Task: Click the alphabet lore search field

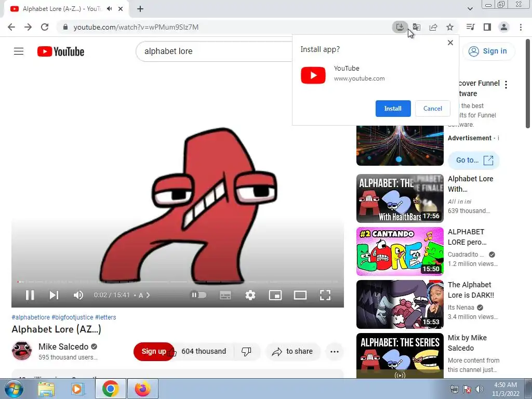Action: (214, 51)
